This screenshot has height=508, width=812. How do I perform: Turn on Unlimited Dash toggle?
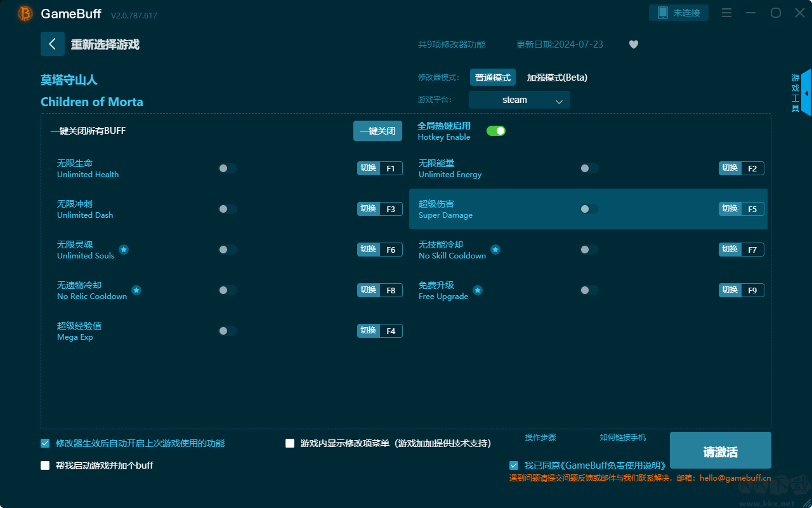click(x=228, y=209)
